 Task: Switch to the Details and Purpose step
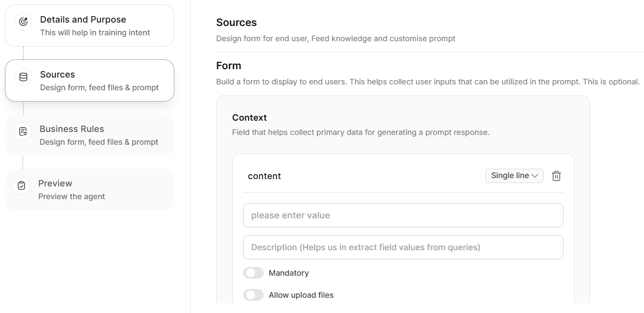tap(89, 25)
